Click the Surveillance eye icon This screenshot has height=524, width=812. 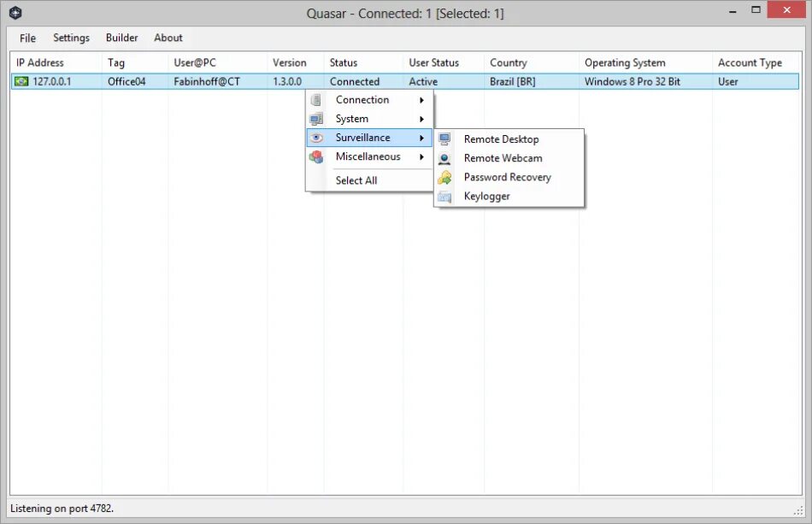(315, 137)
